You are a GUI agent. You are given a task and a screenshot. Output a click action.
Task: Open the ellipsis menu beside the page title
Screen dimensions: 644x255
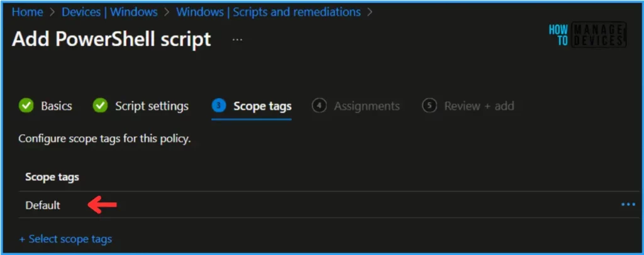click(x=237, y=40)
